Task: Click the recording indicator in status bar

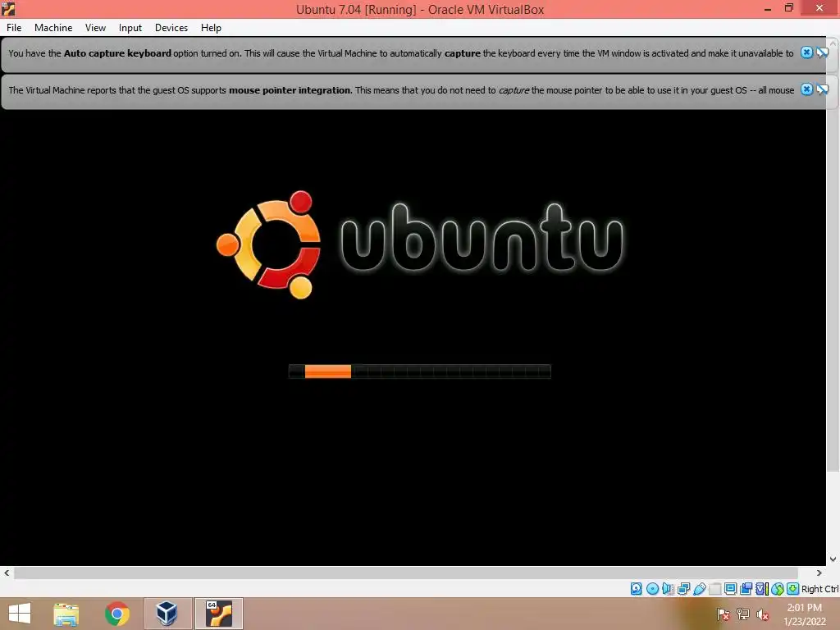Action: pyautogui.click(x=746, y=589)
